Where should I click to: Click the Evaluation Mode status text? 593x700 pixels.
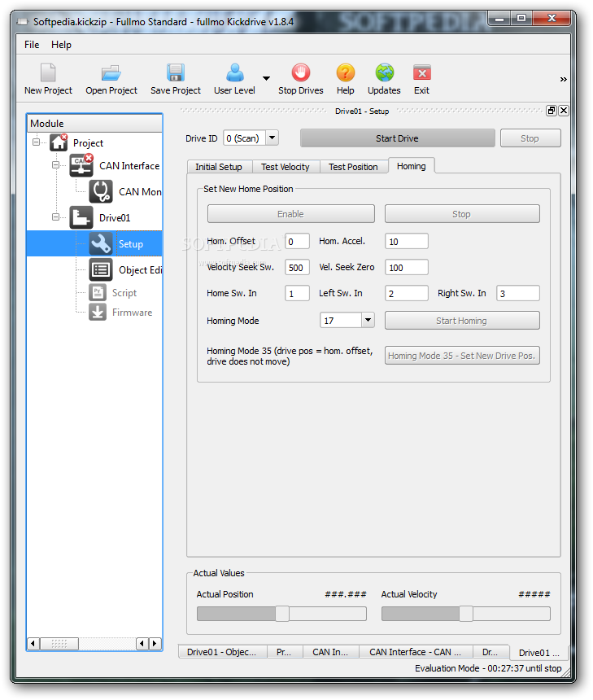point(488,668)
